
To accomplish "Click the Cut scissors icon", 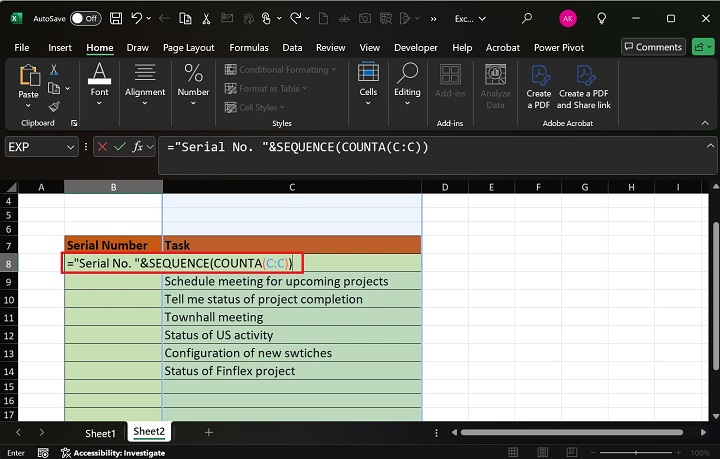I will [x=54, y=69].
